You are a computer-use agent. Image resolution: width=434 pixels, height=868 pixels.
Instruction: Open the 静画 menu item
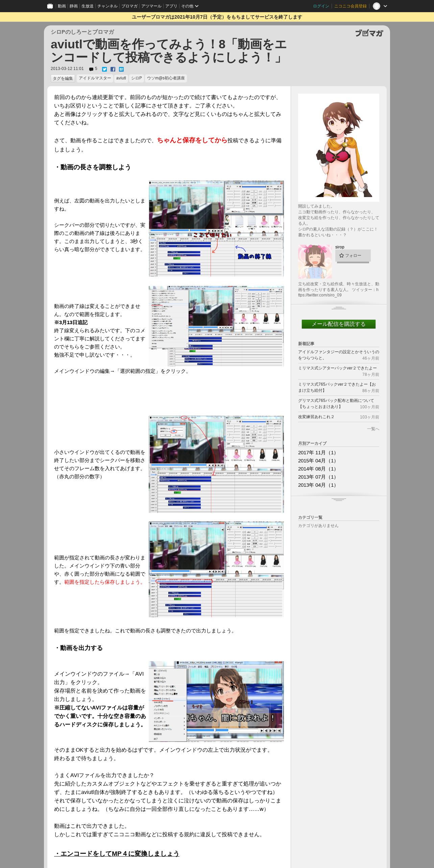[x=73, y=6]
